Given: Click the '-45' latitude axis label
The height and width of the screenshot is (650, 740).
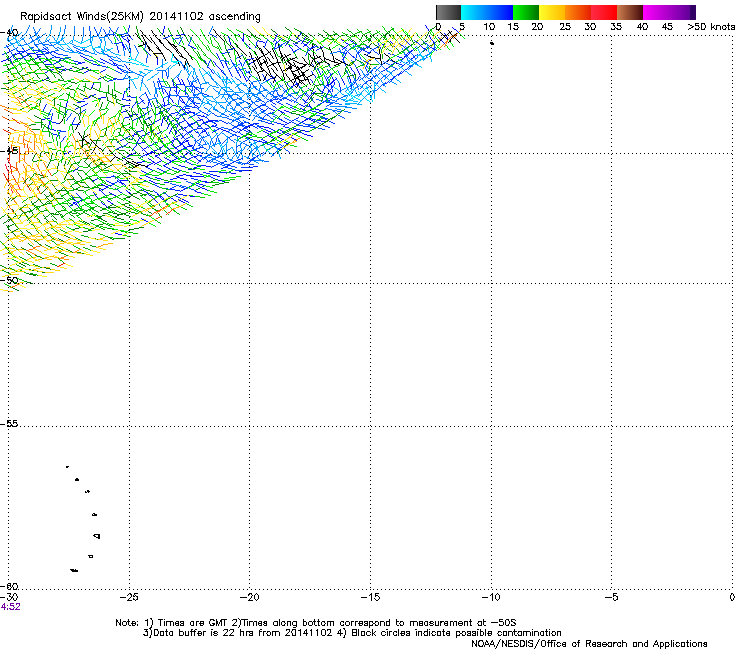Looking at the screenshot, I should [x=9, y=151].
